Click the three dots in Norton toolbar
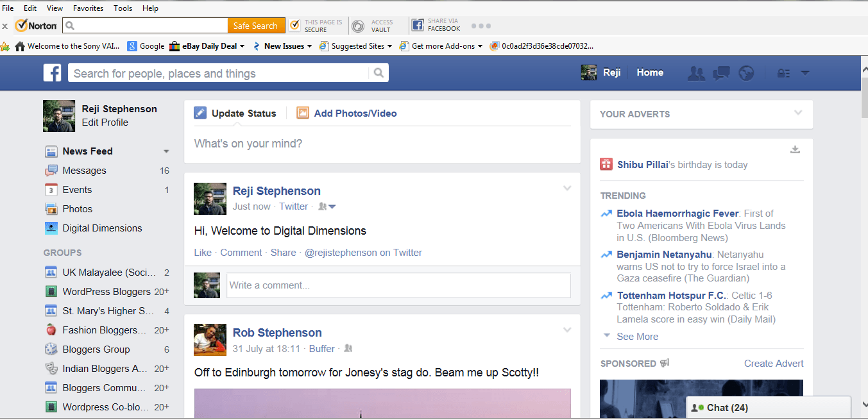868x420 pixels. (x=481, y=26)
